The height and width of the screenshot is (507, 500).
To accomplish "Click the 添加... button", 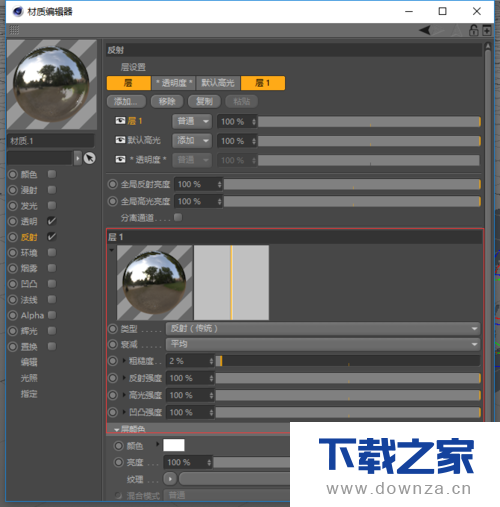I will coord(126,101).
